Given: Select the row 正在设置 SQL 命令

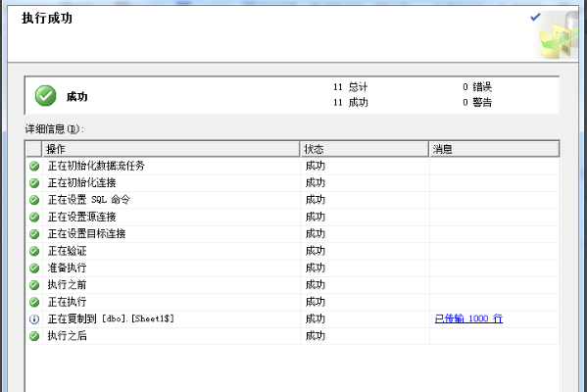Looking at the screenshot, I should [292, 200].
